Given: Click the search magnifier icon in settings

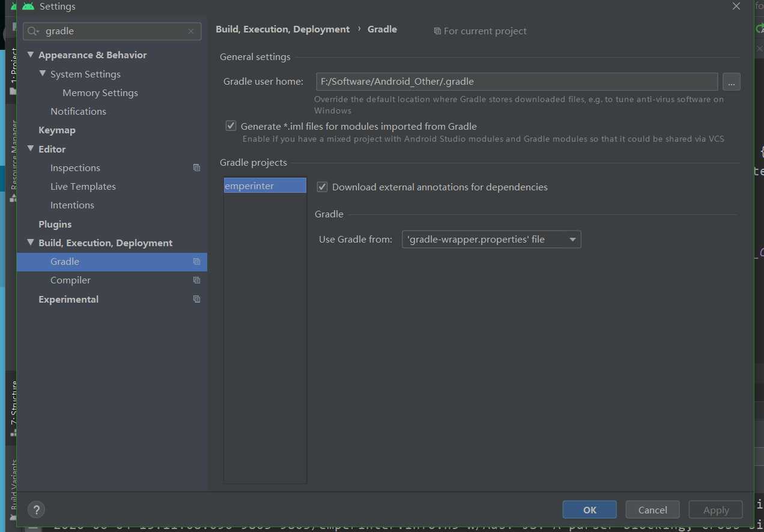Looking at the screenshot, I should (x=33, y=31).
